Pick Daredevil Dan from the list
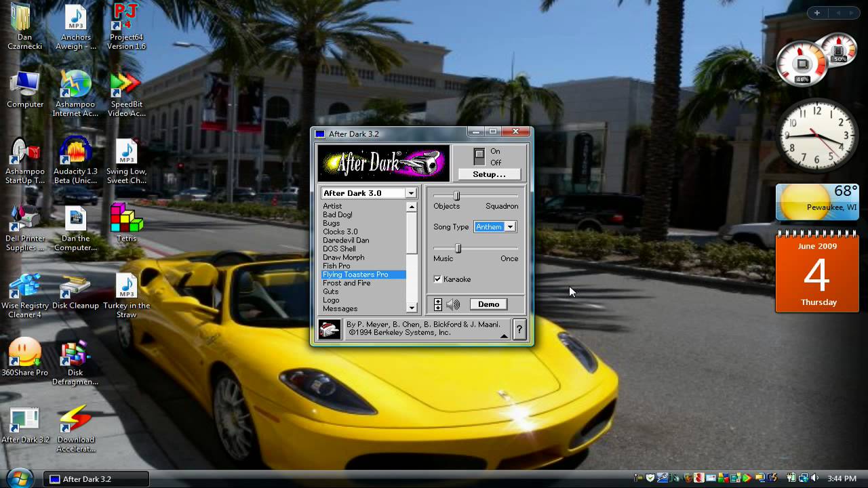This screenshot has width=868, height=488. [x=363, y=241]
